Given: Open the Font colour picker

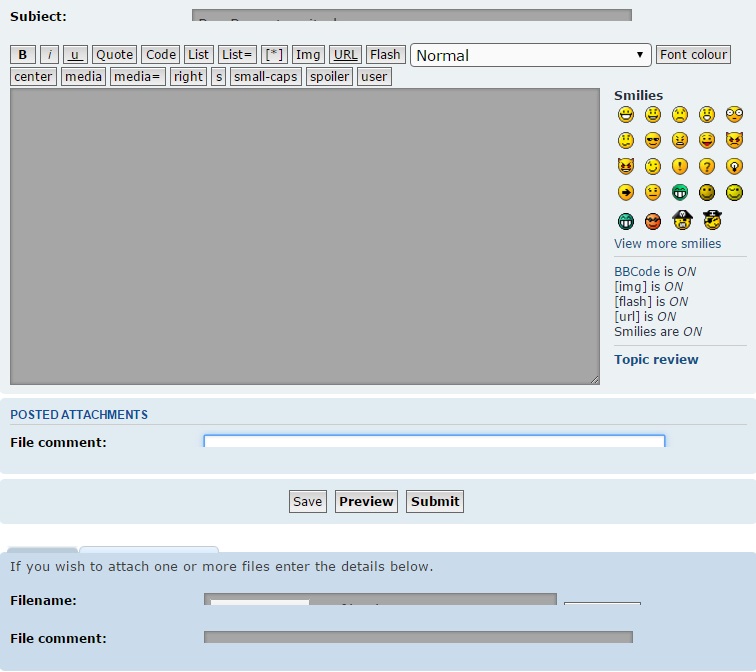Looking at the screenshot, I should tap(693, 54).
